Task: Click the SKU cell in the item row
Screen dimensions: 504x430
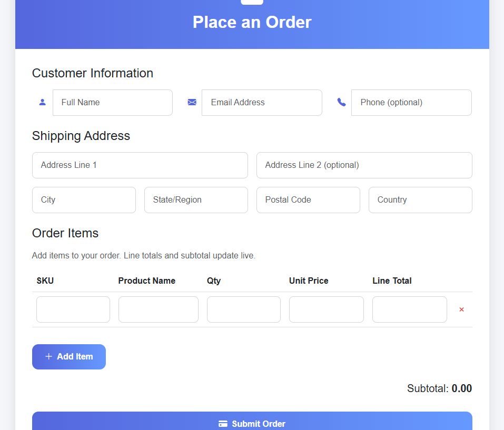Action: click(73, 309)
